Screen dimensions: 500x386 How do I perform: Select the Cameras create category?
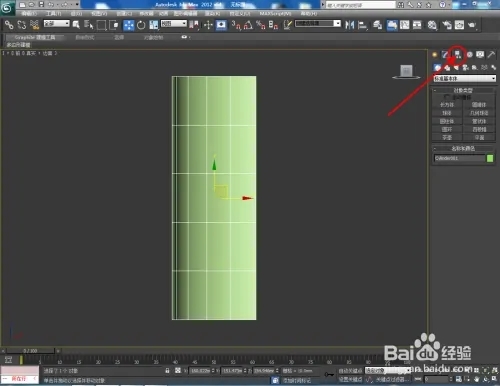point(466,68)
